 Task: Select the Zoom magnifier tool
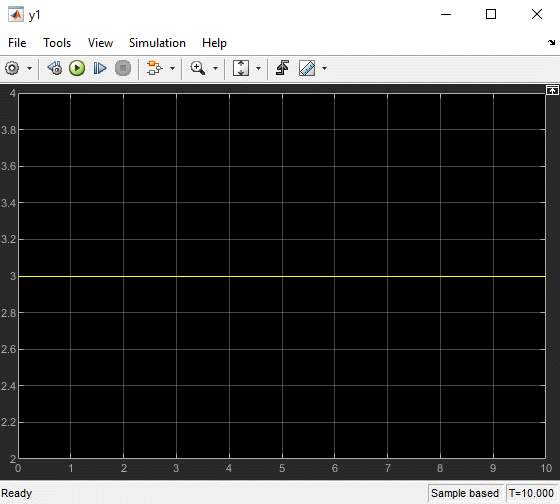pyautogui.click(x=198, y=68)
